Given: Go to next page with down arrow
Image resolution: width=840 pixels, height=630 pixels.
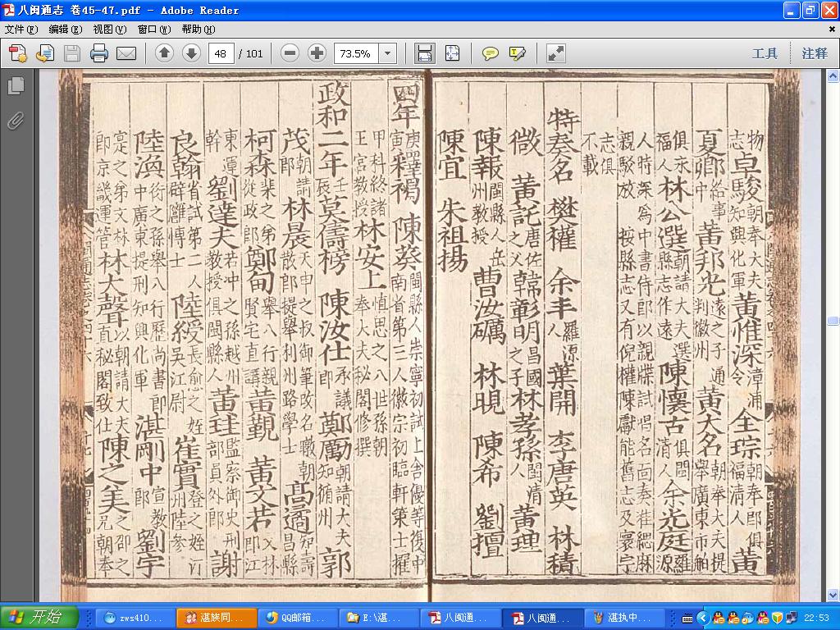Looking at the screenshot, I should tap(191, 53).
